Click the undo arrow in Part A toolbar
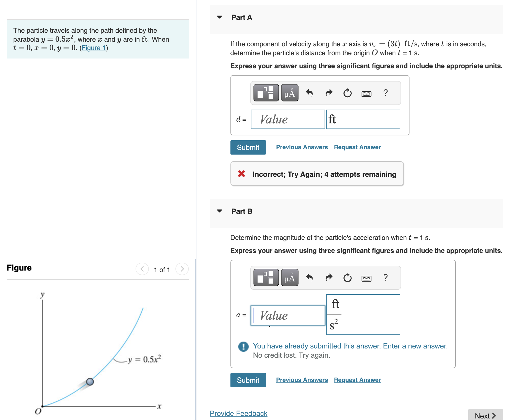The width and height of the screenshot is (510, 420). pyautogui.click(x=310, y=93)
